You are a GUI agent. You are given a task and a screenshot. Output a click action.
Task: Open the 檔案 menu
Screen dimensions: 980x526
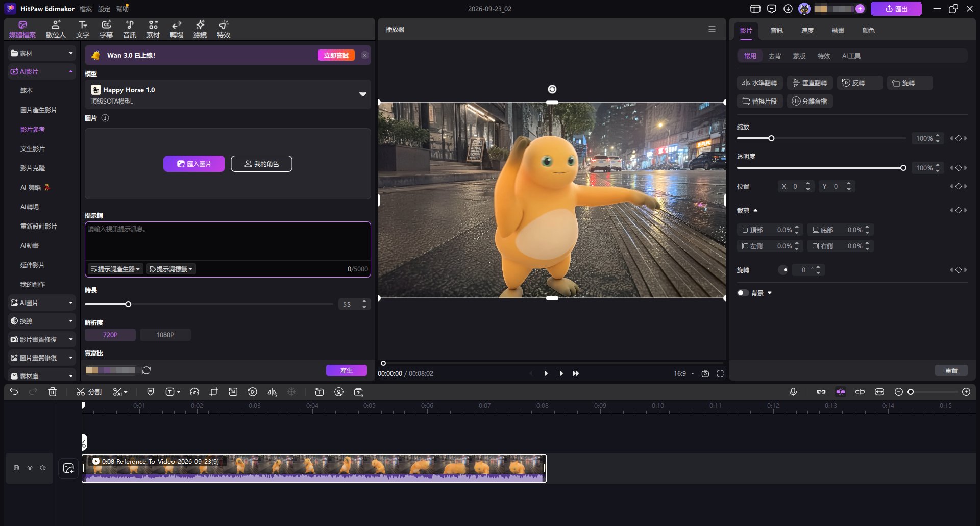(x=86, y=9)
